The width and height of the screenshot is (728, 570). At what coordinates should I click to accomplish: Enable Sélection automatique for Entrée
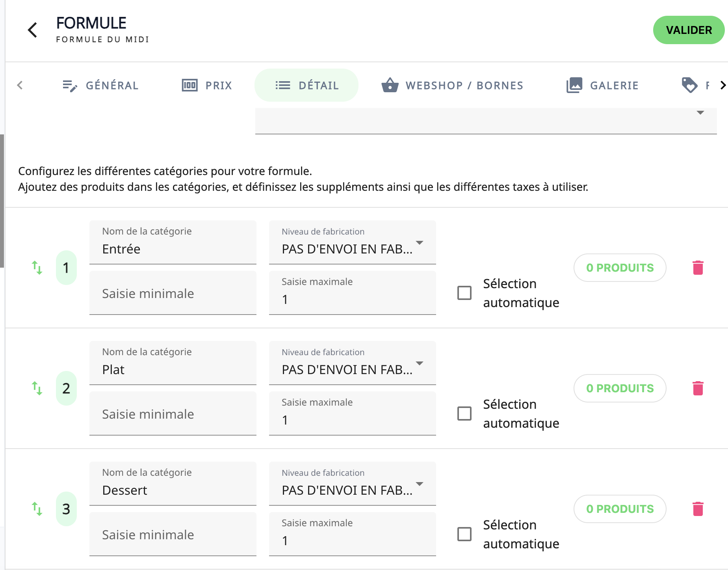(464, 293)
